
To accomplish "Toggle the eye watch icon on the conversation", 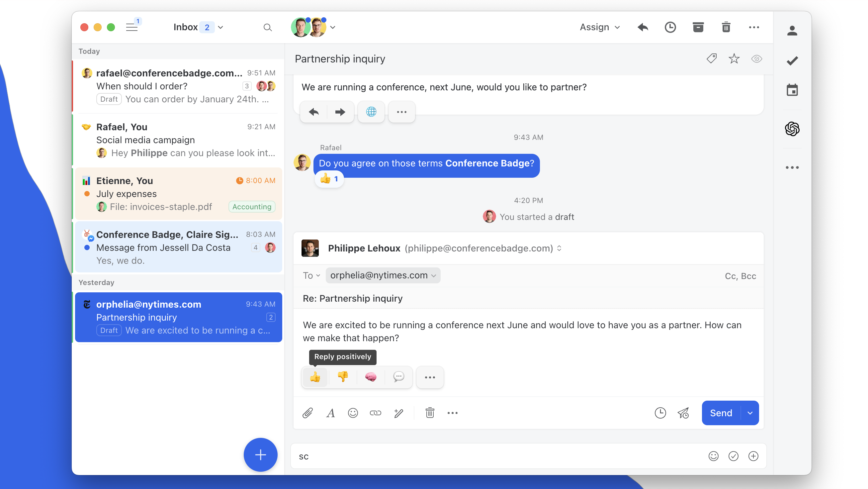I will pyautogui.click(x=756, y=59).
